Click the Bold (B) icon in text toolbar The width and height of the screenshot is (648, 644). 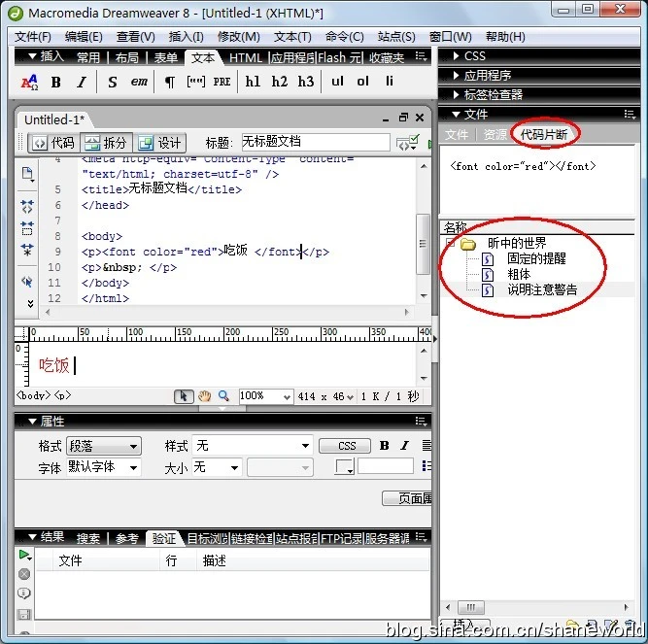(x=55, y=83)
